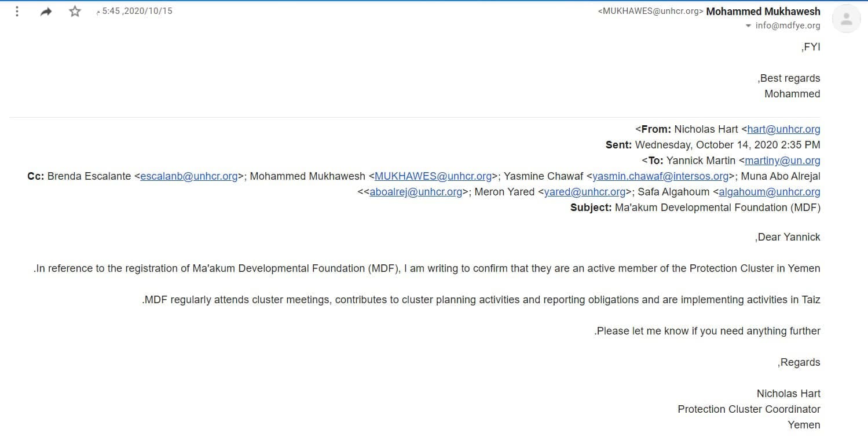Click the aboalrej@unhcr.org link
This screenshot has height=440, width=868.
click(416, 192)
